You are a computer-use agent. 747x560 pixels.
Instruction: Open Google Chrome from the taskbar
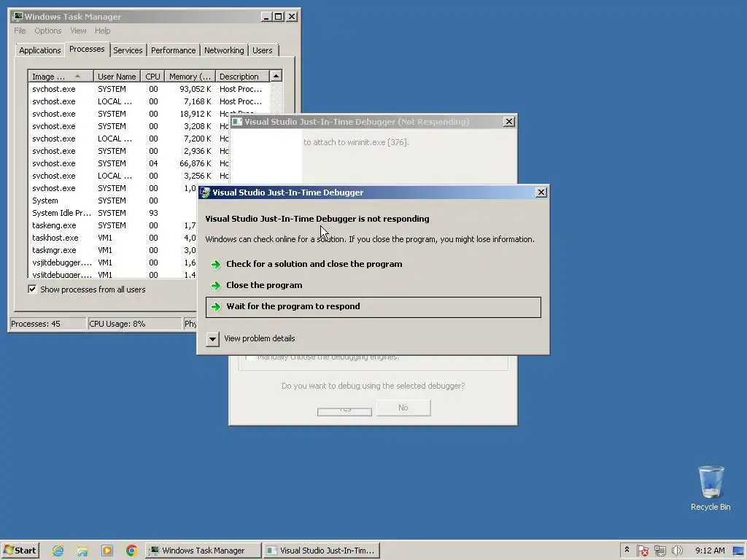point(132,551)
